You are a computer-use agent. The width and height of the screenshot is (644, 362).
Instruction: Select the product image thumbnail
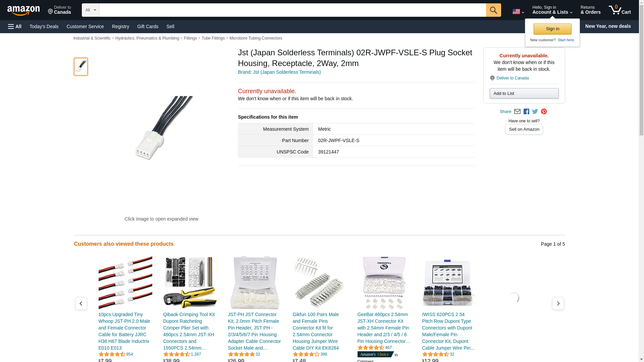click(x=81, y=66)
